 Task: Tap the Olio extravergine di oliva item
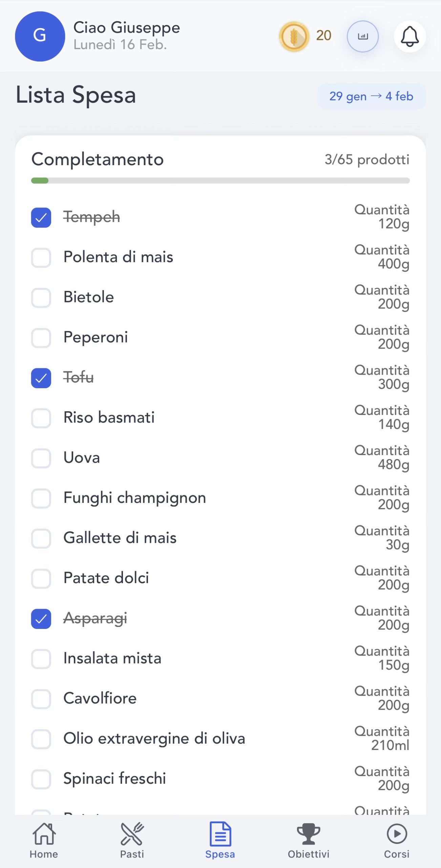click(x=154, y=738)
